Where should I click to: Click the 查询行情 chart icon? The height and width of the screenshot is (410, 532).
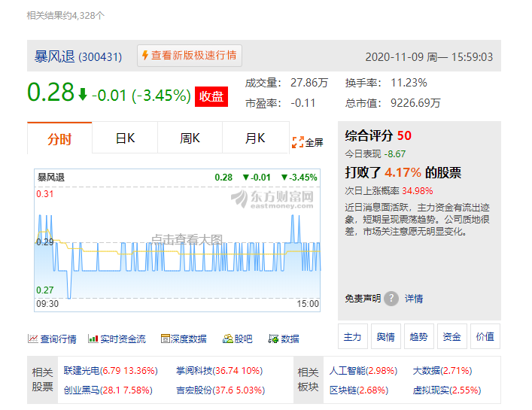coord(32,339)
